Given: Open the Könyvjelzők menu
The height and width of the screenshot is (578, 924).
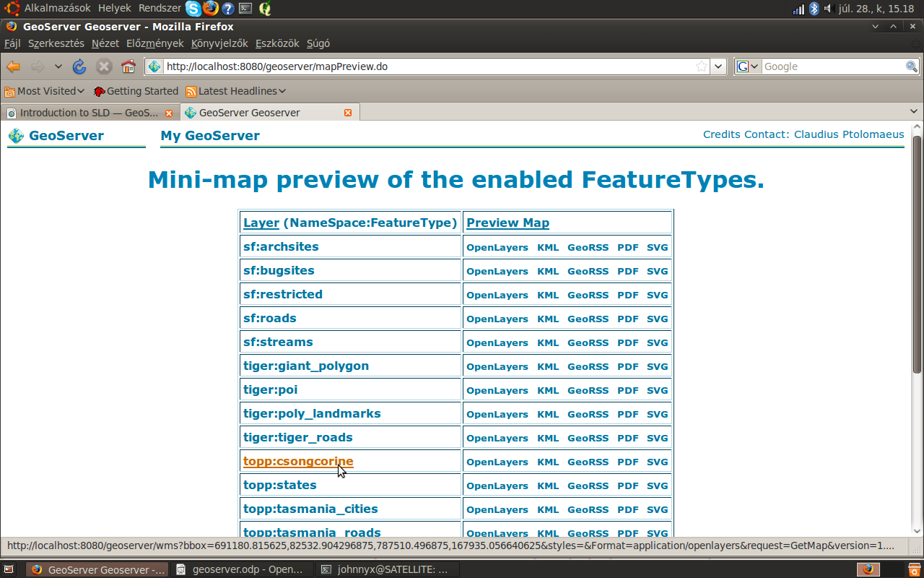Looking at the screenshot, I should coord(219,43).
